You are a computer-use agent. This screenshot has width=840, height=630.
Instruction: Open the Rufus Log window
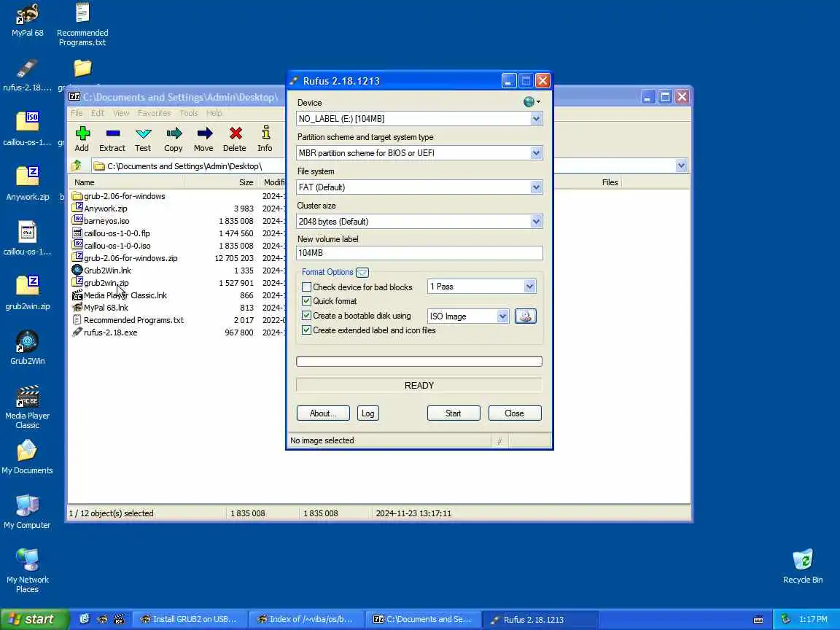tap(368, 413)
